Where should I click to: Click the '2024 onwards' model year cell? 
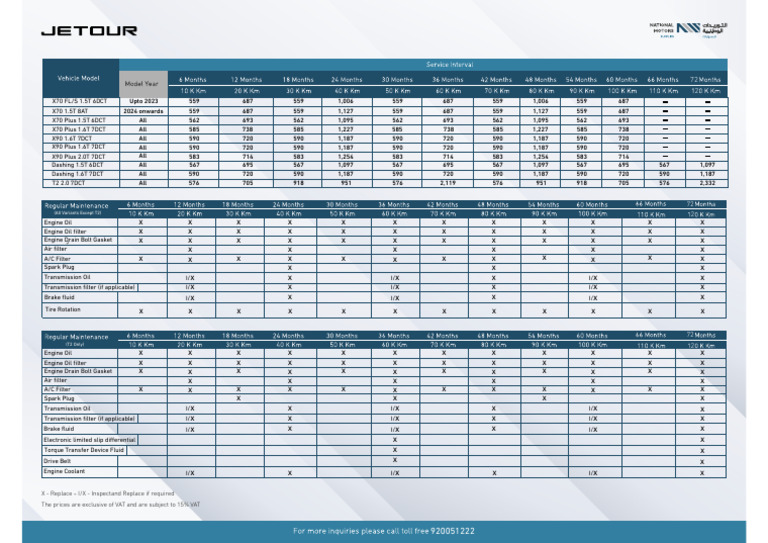144,111
